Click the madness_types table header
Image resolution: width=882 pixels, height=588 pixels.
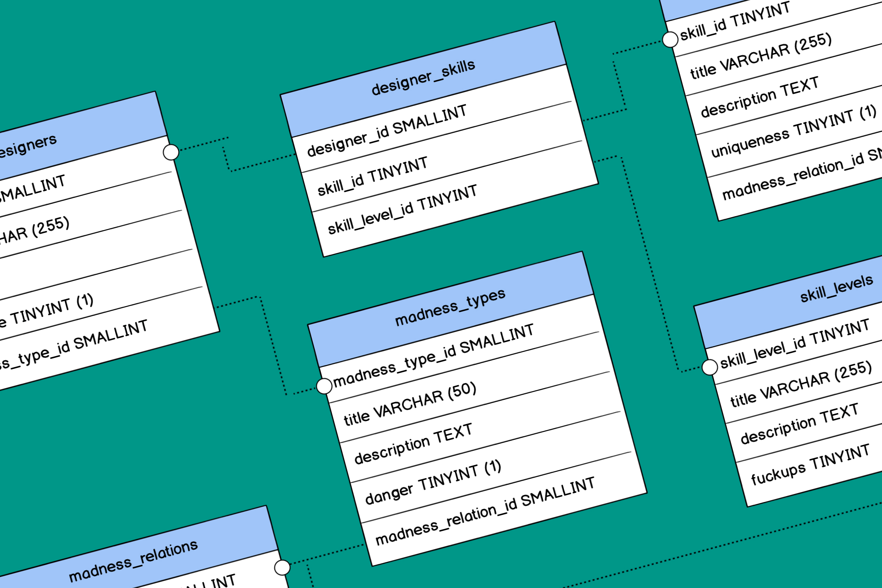[x=451, y=309]
